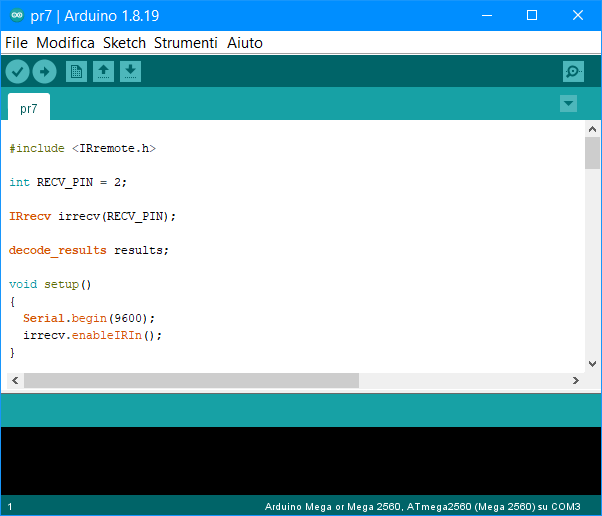Open the Modifica menu
Image resolution: width=602 pixels, height=516 pixels.
click(x=65, y=43)
